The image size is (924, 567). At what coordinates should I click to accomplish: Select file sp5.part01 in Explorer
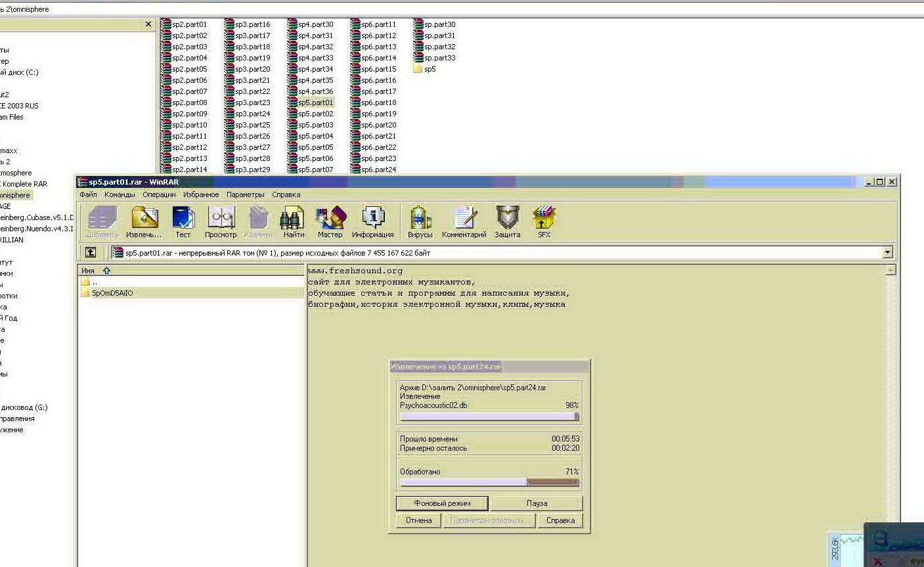311,102
